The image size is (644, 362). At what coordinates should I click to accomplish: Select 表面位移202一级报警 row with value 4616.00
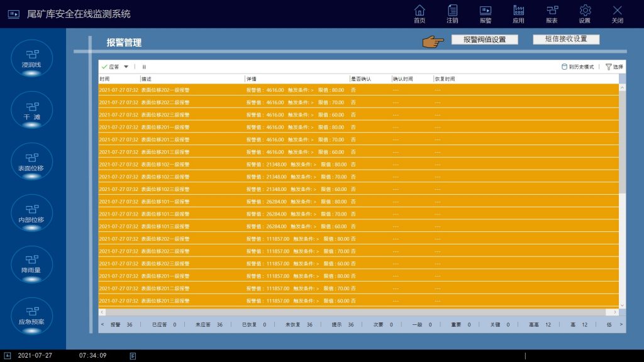(358, 90)
